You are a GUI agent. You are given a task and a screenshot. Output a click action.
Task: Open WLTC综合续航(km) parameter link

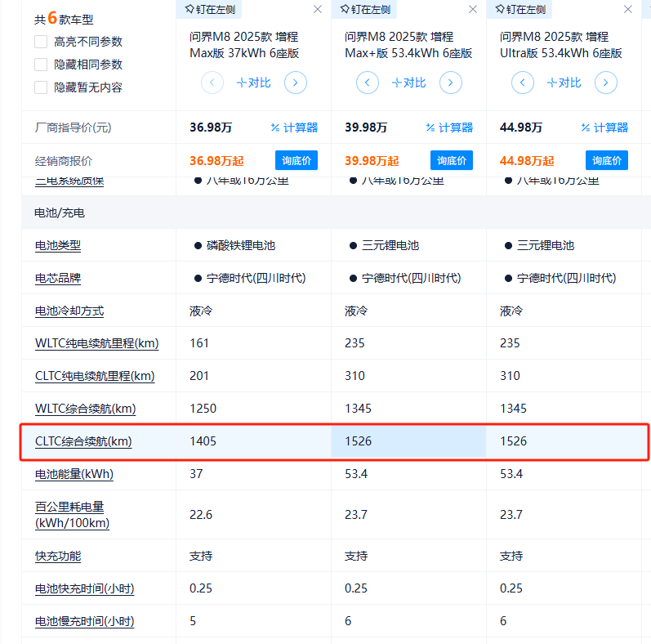coord(86,409)
